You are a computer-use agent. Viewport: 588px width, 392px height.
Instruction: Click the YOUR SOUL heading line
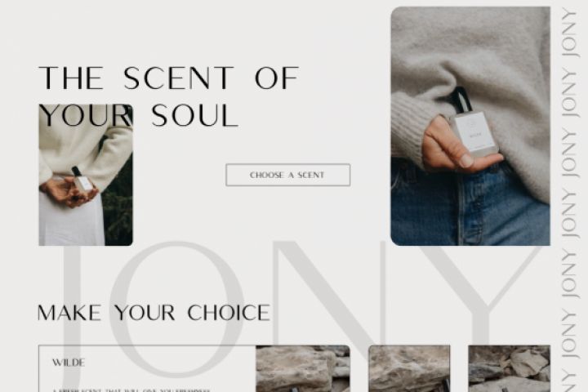[x=138, y=115]
